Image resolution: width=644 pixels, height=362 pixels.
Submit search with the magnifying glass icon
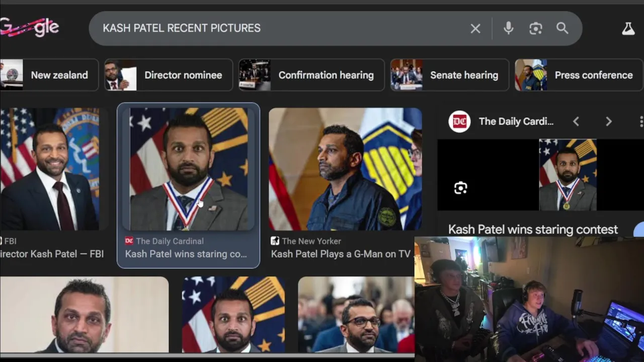(x=562, y=28)
